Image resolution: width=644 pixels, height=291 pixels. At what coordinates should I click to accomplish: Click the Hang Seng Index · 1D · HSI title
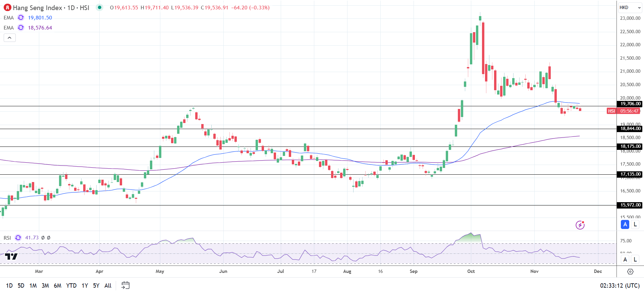click(x=51, y=8)
